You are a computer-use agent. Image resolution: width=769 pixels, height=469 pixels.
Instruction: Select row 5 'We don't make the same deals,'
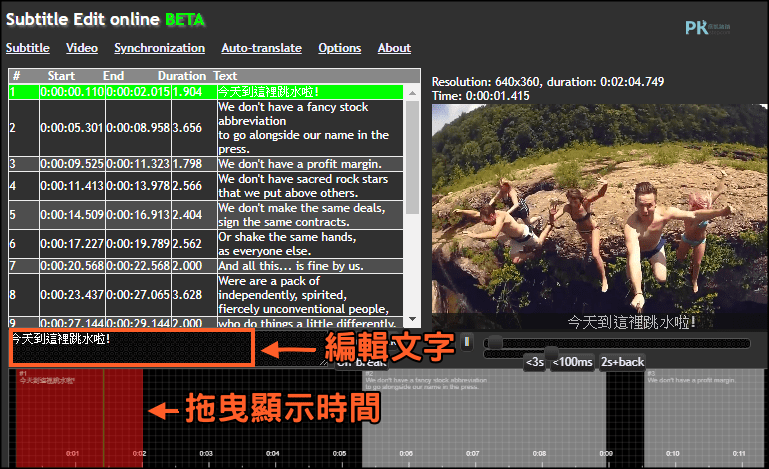(206, 215)
